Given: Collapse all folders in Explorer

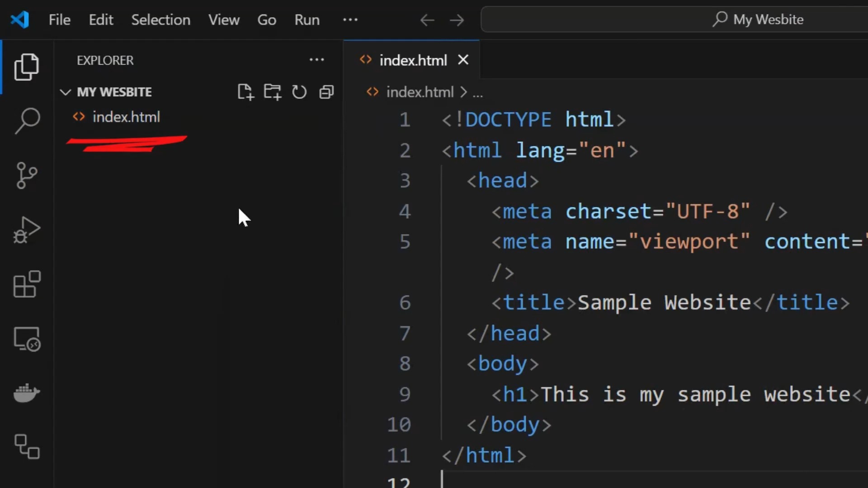Looking at the screenshot, I should [326, 92].
